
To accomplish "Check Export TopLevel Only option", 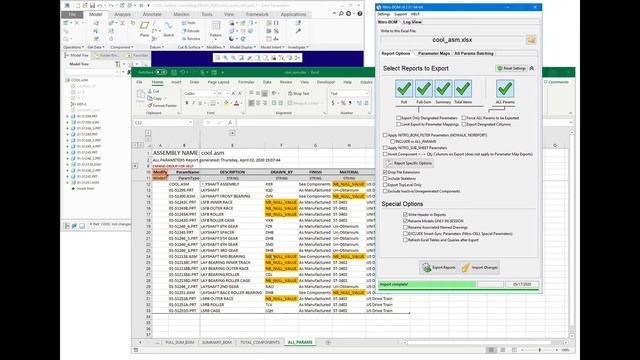I will click(385, 185).
